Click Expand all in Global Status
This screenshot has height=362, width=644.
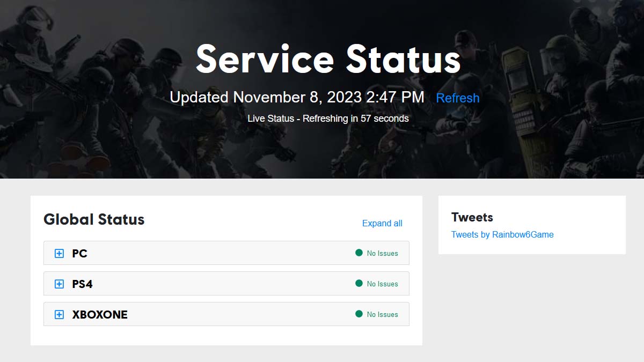click(x=382, y=224)
